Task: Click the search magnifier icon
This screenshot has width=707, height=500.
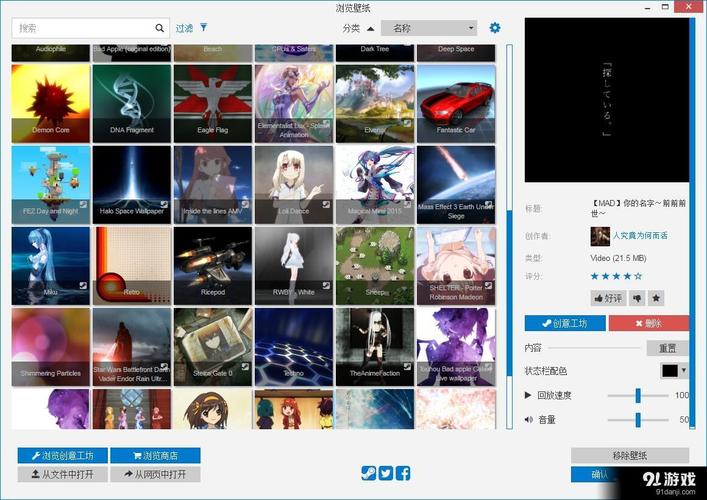Action: [x=160, y=28]
